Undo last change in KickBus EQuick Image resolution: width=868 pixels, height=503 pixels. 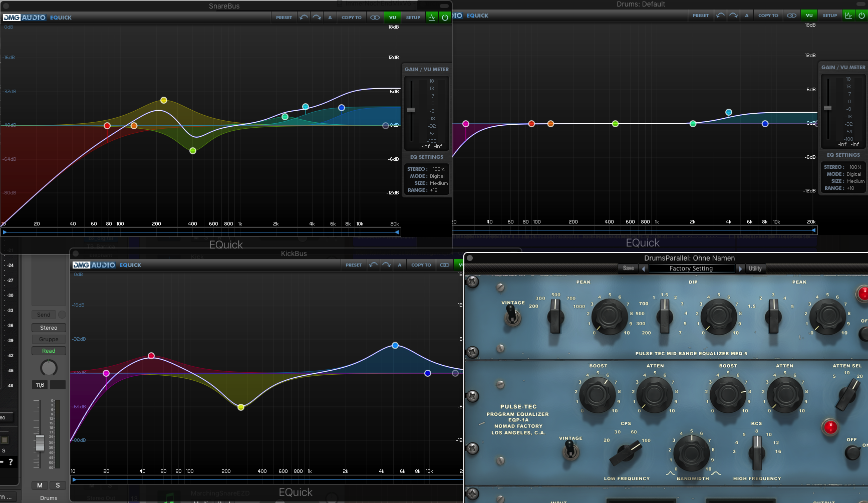coord(373,265)
